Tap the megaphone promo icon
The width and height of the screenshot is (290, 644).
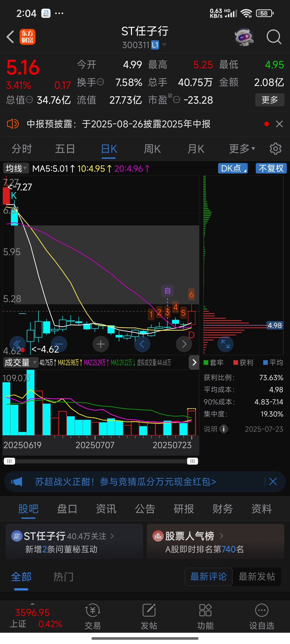[17, 482]
